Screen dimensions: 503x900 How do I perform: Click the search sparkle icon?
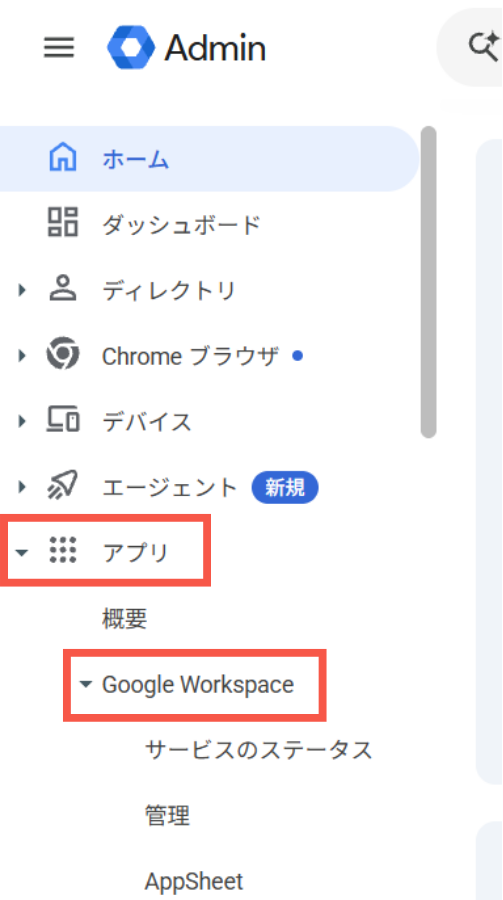click(483, 47)
